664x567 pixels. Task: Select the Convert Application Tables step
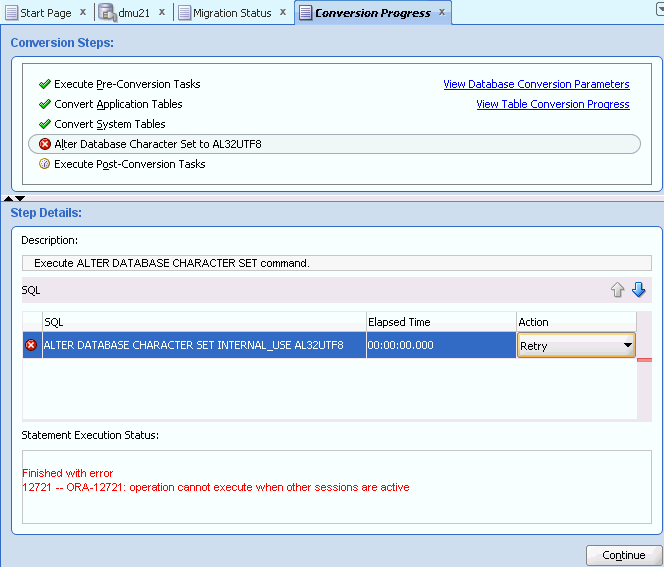(x=118, y=104)
